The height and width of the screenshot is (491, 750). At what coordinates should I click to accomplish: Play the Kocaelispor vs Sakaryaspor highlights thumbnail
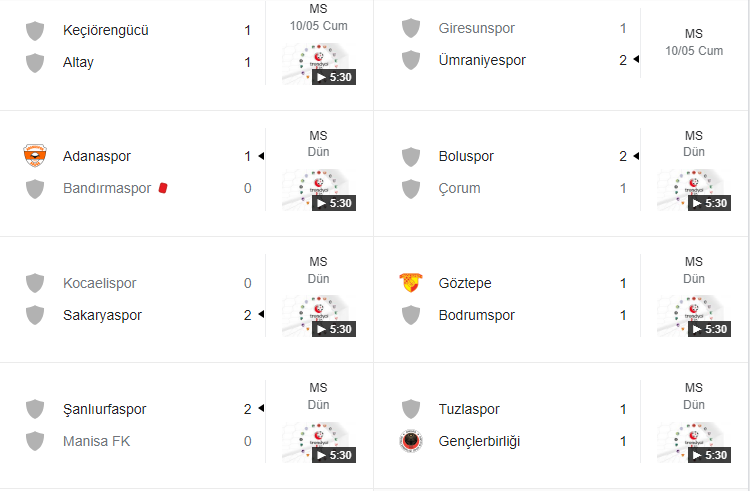319,316
